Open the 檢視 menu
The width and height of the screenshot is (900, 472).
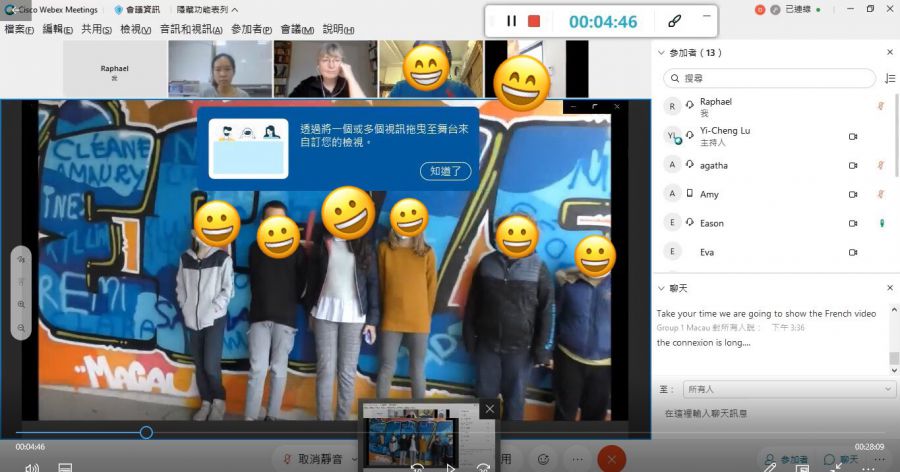135,29
